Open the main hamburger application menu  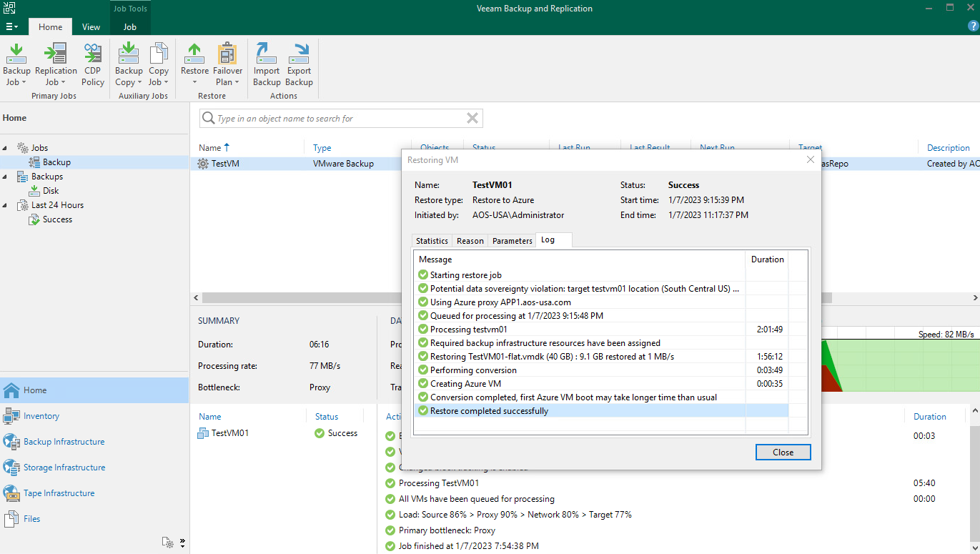[12, 26]
